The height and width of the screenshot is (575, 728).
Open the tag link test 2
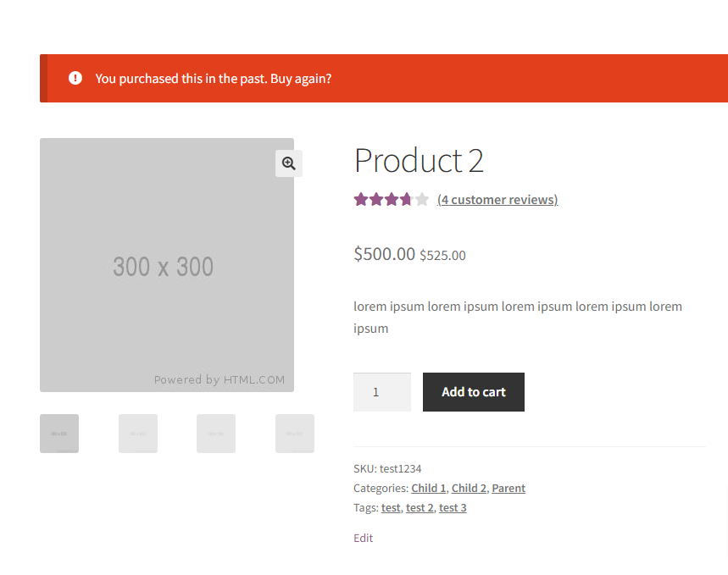click(420, 508)
